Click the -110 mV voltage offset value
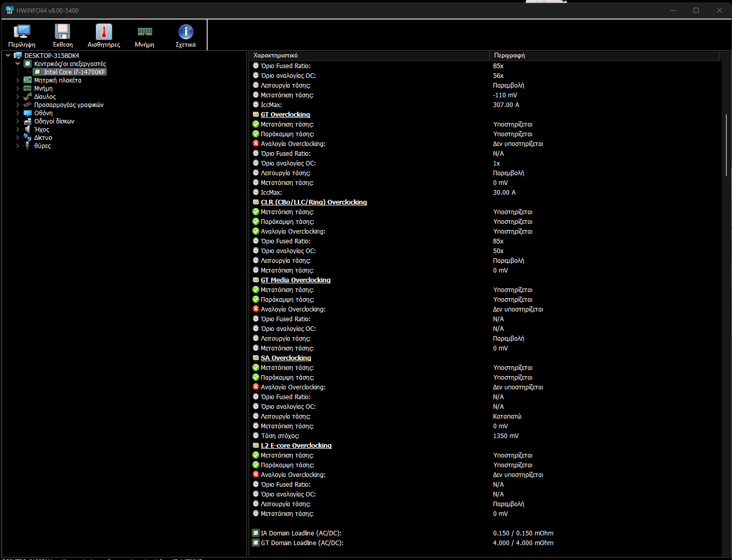Screen dimensions: 732x560 tap(505, 95)
